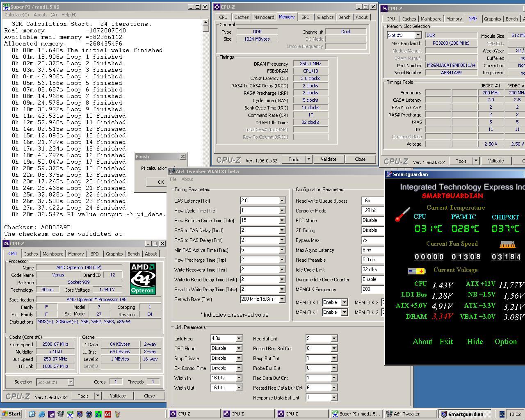Open the Refresh Rate (Tref) dropdown

tap(282, 299)
